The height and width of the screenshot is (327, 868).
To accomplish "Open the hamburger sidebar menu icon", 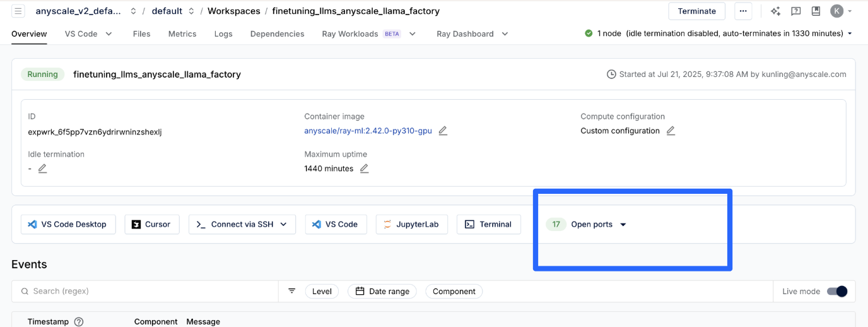I will pyautogui.click(x=18, y=11).
